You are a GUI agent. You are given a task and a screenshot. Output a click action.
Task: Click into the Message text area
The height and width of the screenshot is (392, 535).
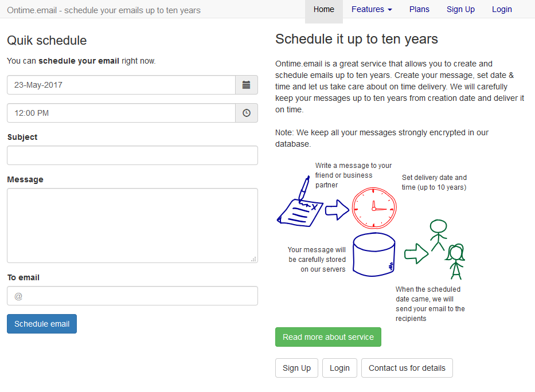[x=132, y=225]
